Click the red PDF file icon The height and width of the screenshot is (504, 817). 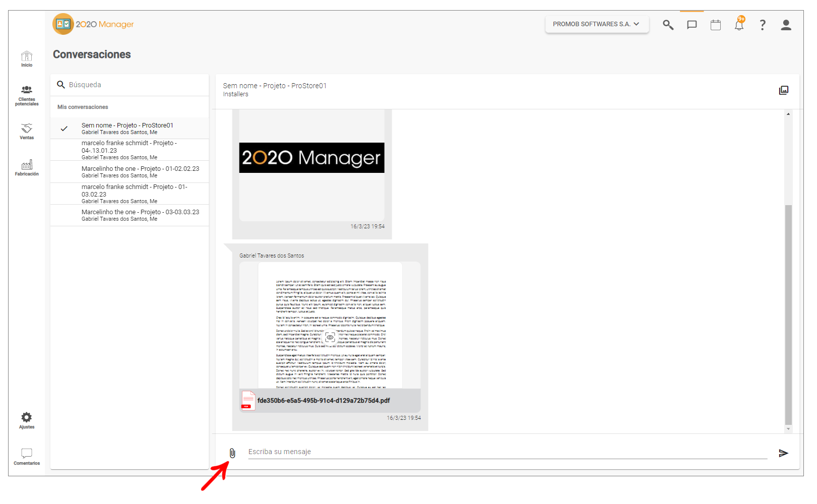pos(248,401)
